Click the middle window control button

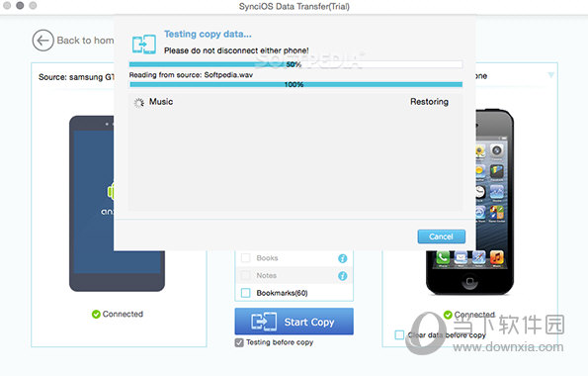(x=20, y=5)
